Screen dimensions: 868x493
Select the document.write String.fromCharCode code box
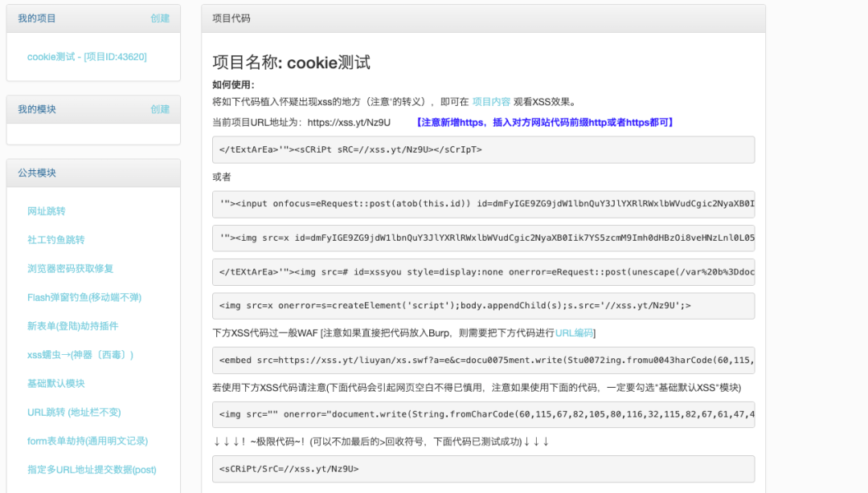(x=483, y=414)
